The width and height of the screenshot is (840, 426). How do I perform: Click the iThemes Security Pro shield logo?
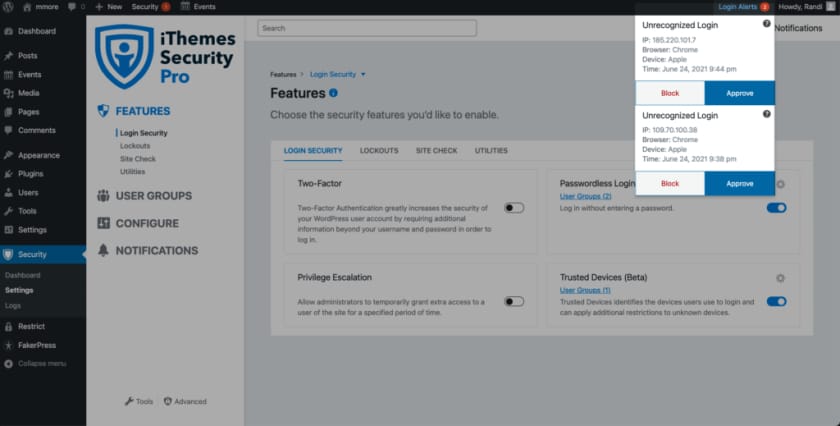pyautogui.click(x=125, y=59)
